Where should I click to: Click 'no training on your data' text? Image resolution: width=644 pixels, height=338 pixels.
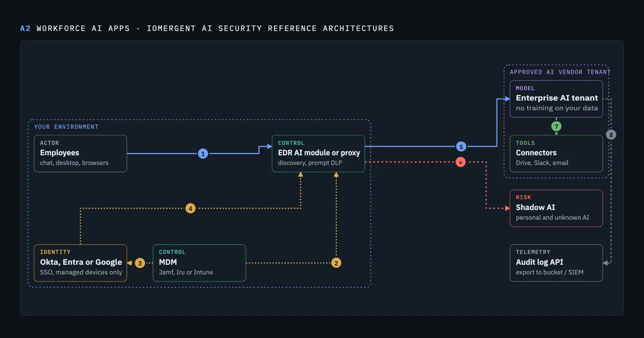pos(557,108)
